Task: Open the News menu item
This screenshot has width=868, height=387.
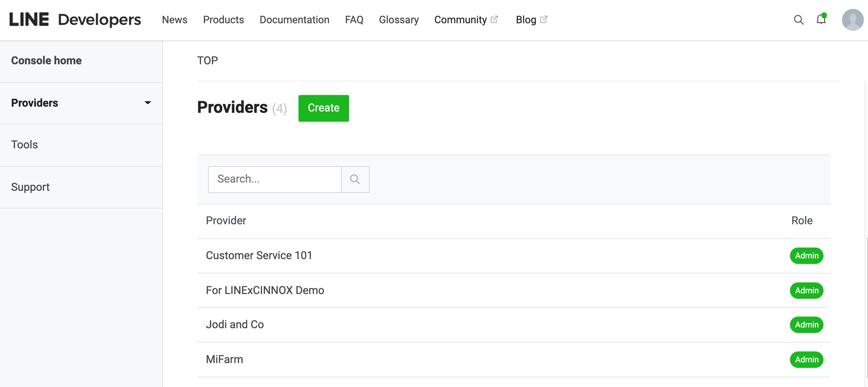Action: coord(175,19)
